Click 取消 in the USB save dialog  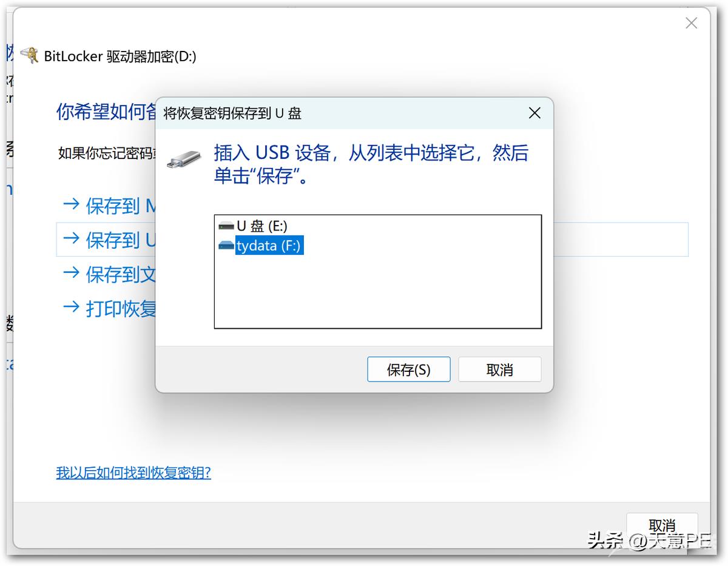[500, 369]
